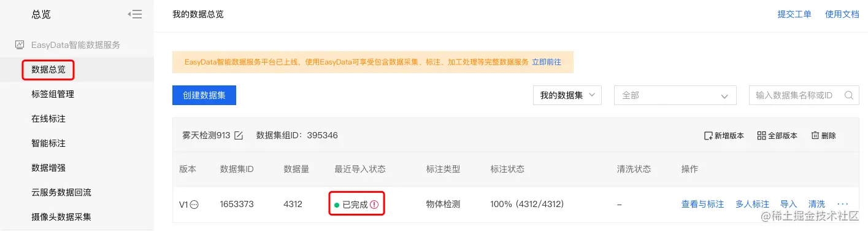
Task: Select 数据总览 in the sidebar
Action: pyautogui.click(x=48, y=69)
